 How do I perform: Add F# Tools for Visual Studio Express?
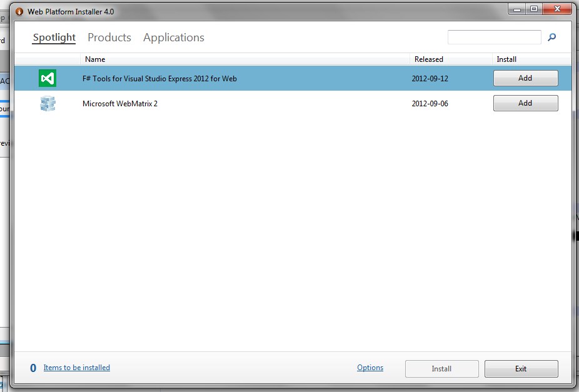(525, 78)
